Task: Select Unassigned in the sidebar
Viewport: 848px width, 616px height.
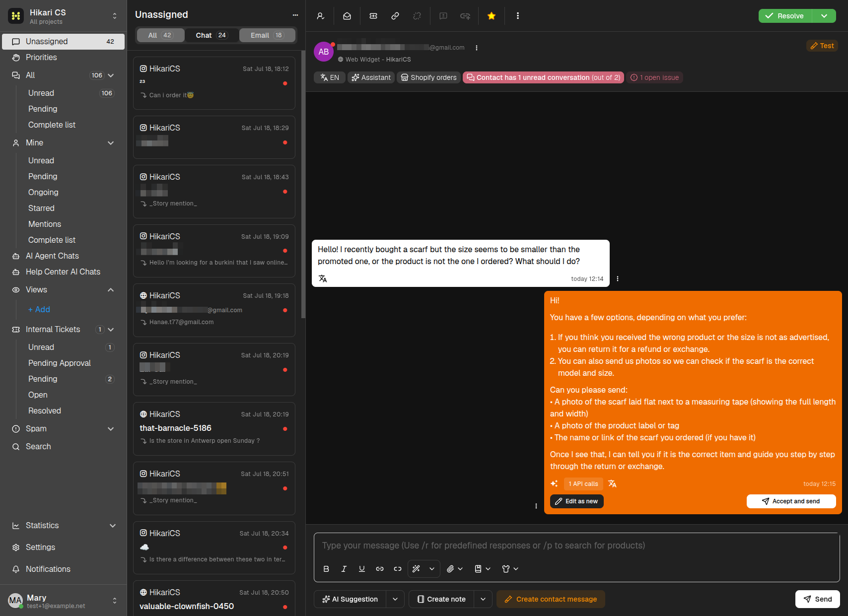Action: pyautogui.click(x=63, y=42)
